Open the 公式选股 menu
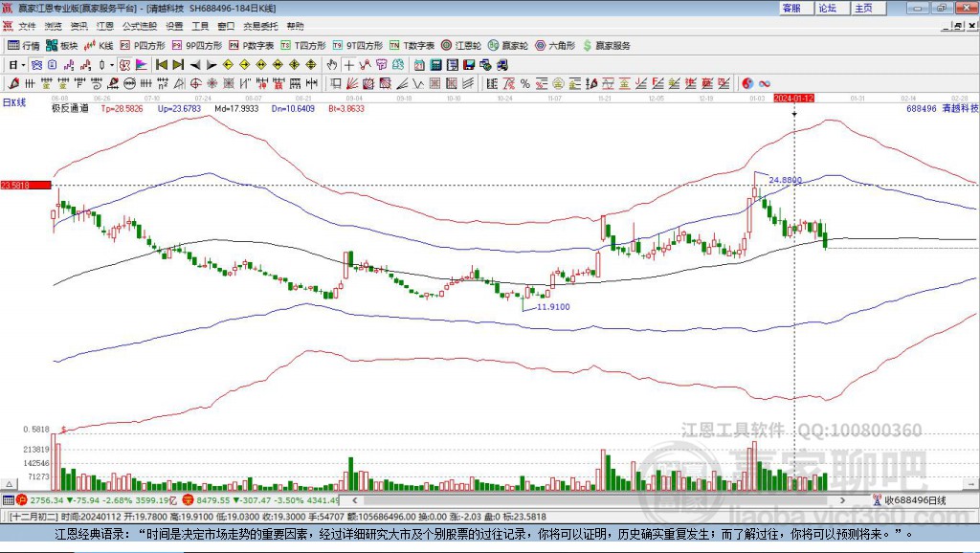The width and height of the screenshot is (980, 553). point(140,26)
